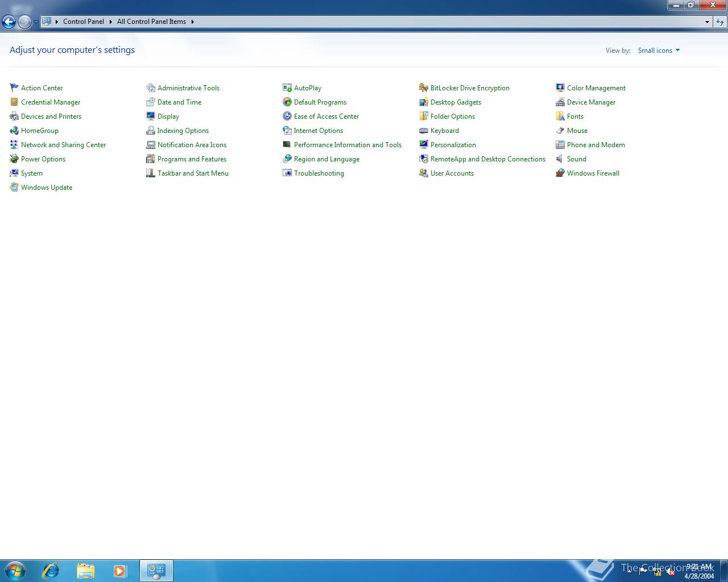Open the User Accounts link
The image size is (728, 582).
[x=452, y=173]
